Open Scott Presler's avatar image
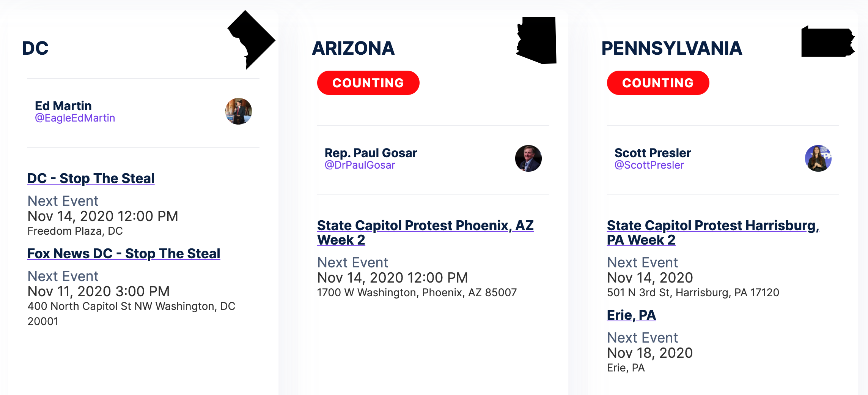Screen dimensions: 868x395 click(x=818, y=158)
